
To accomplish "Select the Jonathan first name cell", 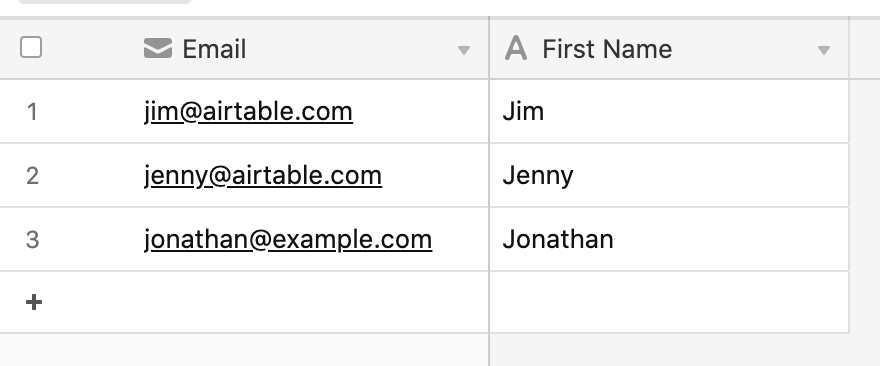I will (x=669, y=239).
